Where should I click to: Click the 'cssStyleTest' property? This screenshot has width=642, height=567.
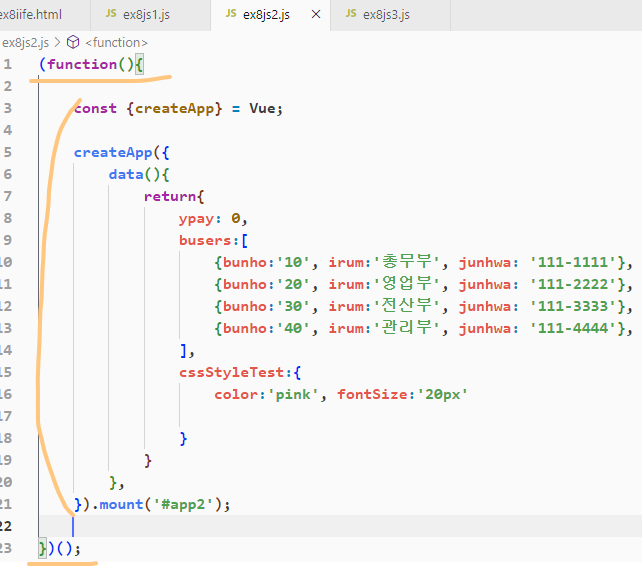pyautogui.click(x=231, y=373)
